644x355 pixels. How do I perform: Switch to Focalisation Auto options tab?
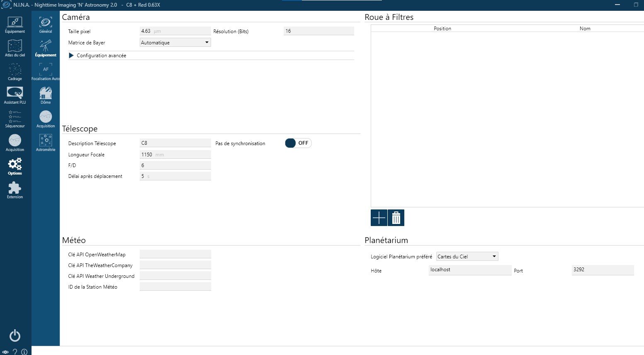46,72
